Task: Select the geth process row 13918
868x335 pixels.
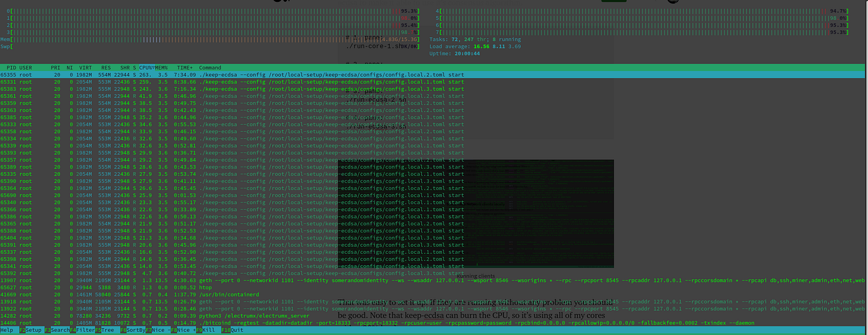Action: pyautogui.click(x=434, y=302)
